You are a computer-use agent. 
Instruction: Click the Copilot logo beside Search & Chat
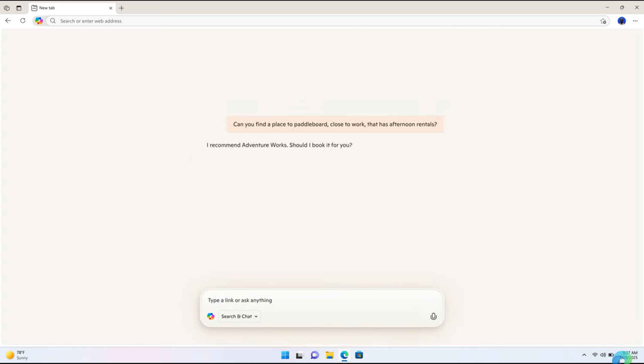pos(210,316)
